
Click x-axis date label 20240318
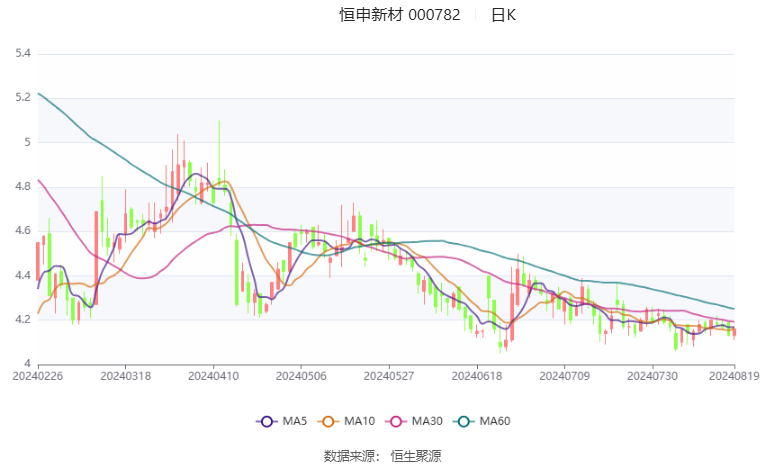coord(125,376)
